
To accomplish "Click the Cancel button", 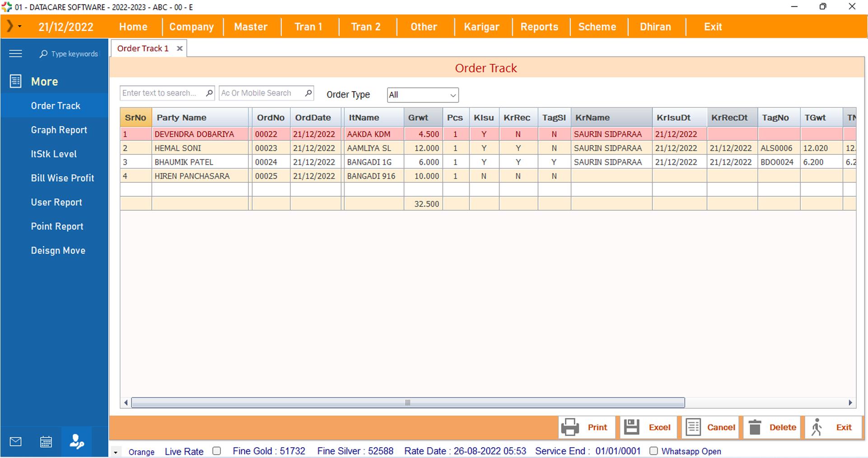I will (711, 427).
